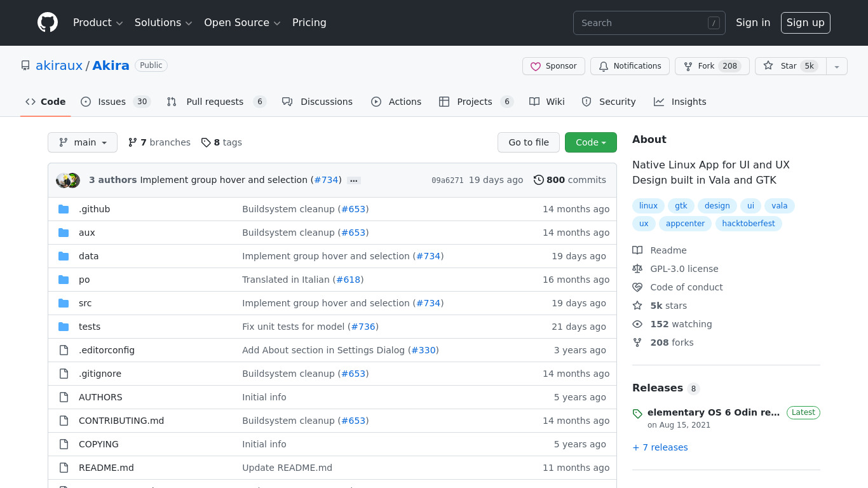Star the Akira repository
This screenshot has height=488, width=868.
tap(790, 66)
